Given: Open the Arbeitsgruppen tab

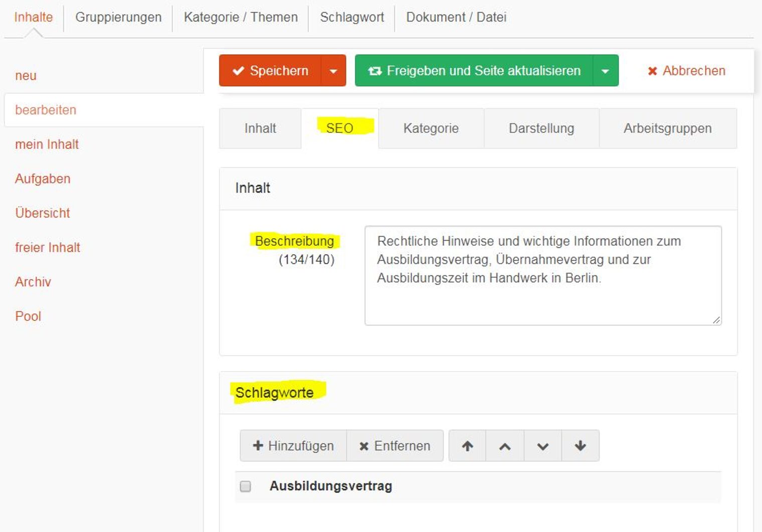Looking at the screenshot, I should pyautogui.click(x=668, y=128).
